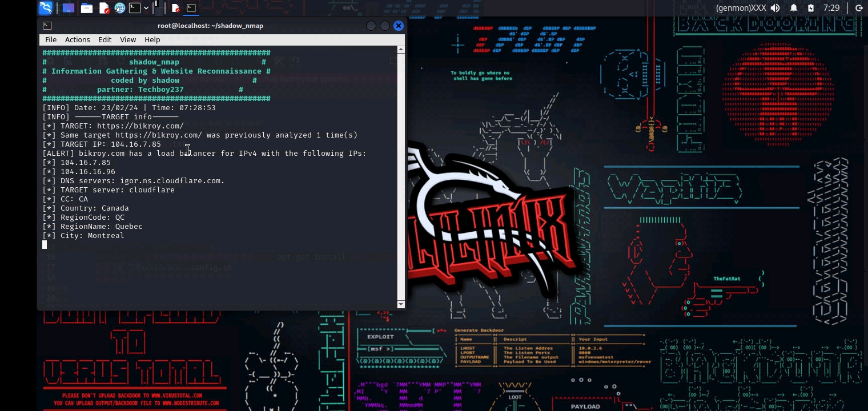The width and height of the screenshot is (868, 411).
Task: Launch terminal emulator from panel launcher
Action: (135, 8)
